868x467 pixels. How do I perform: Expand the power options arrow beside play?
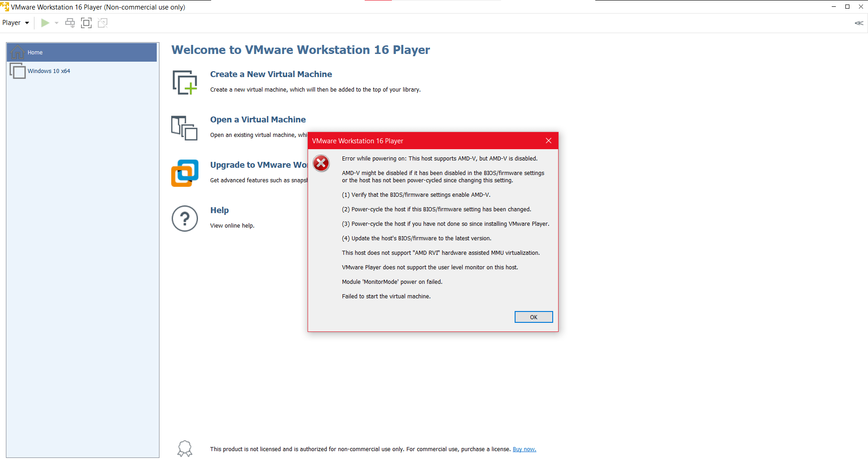click(x=57, y=23)
